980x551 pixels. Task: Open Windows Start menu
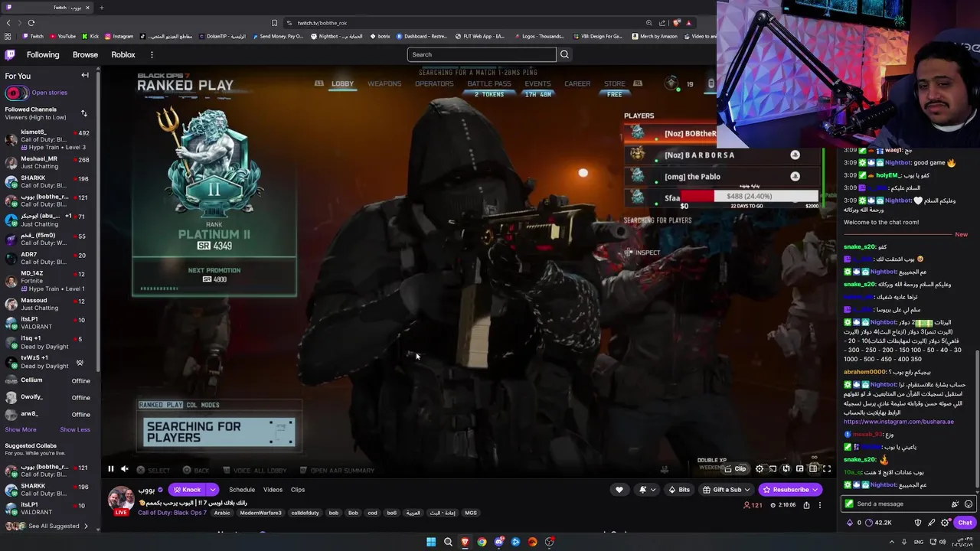click(431, 542)
